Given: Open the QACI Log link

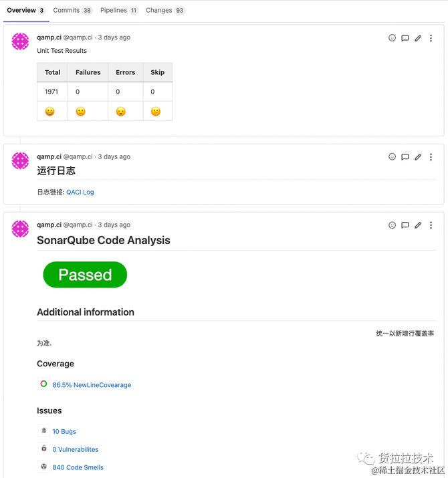Looking at the screenshot, I should coord(80,192).
